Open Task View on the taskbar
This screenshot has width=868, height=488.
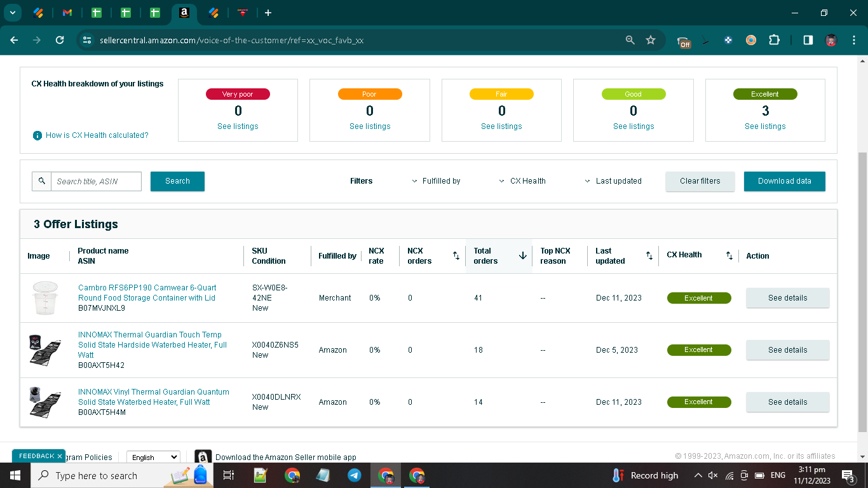[229, 475]
